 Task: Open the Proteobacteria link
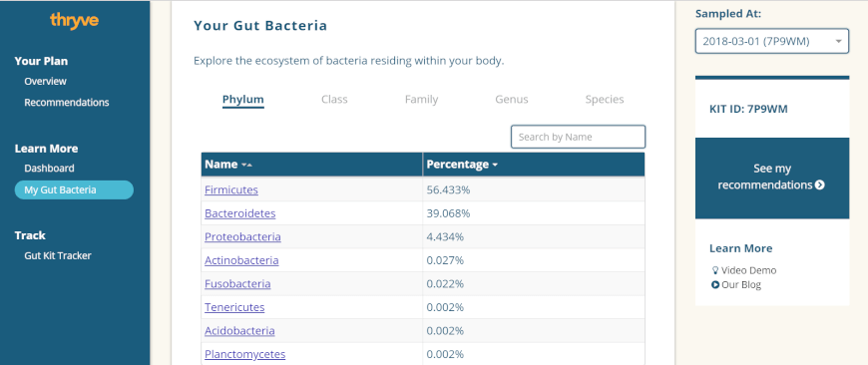click(x=242, y=236)
